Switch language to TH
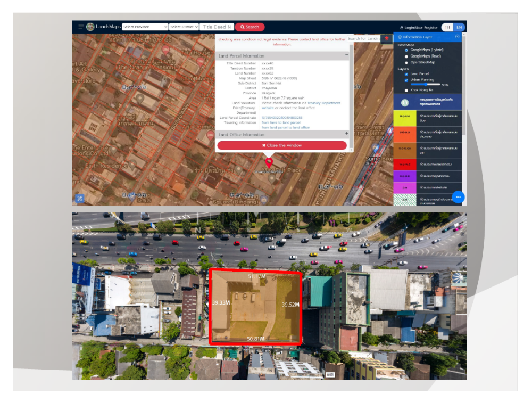This screenshot has height=402, width=532. (x=447, y=27)
